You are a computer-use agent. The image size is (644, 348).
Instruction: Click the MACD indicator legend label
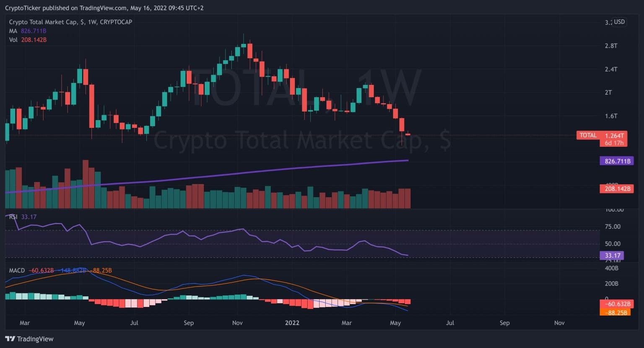tap(17, 271)
